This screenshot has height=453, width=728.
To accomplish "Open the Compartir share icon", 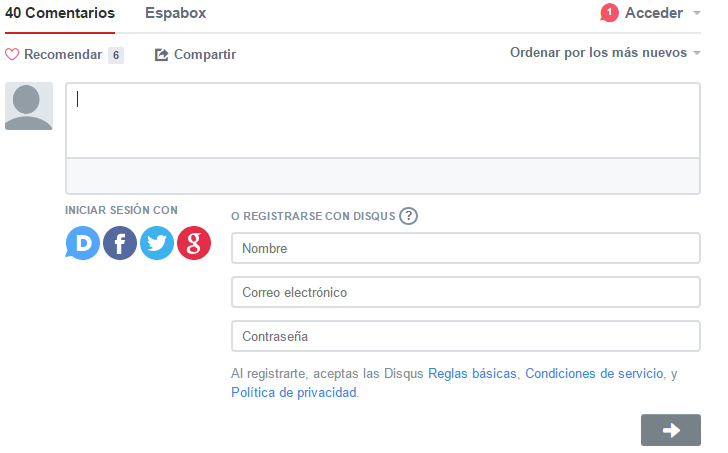I will (161, 55).
